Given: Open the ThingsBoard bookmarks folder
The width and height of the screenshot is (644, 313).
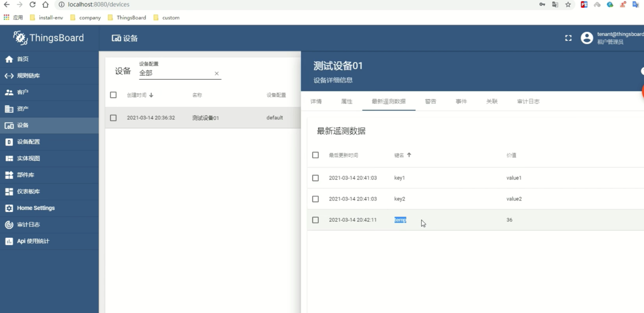Looking at the screenshot, I should click(x=126, y=17).
